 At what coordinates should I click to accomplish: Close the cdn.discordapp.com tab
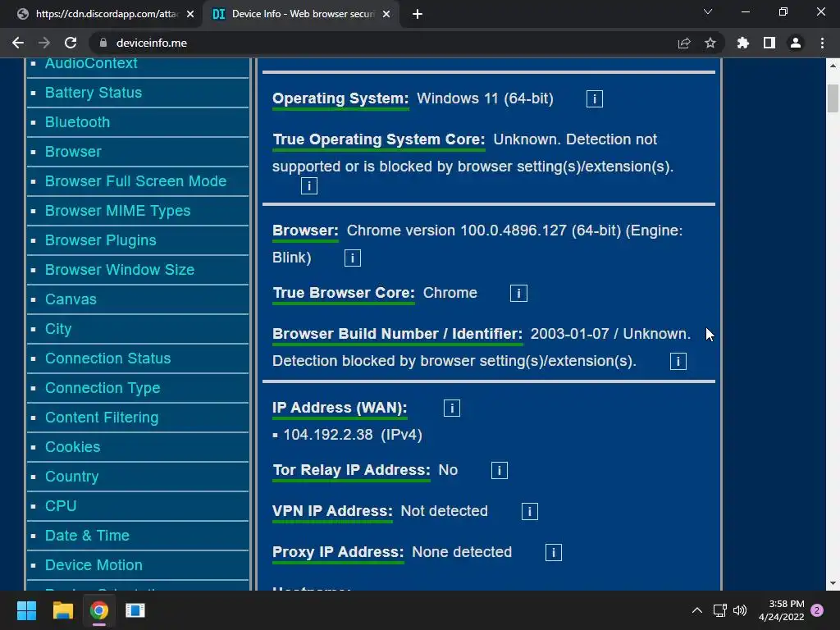(190, 14)
